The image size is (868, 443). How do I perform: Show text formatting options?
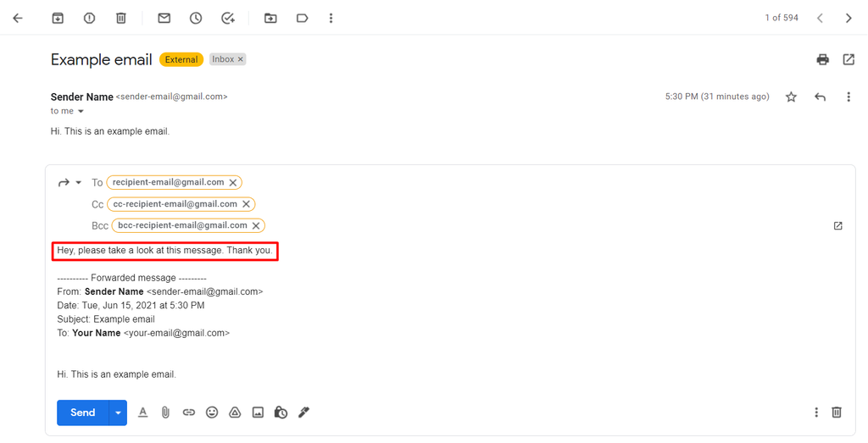point(142,412)
